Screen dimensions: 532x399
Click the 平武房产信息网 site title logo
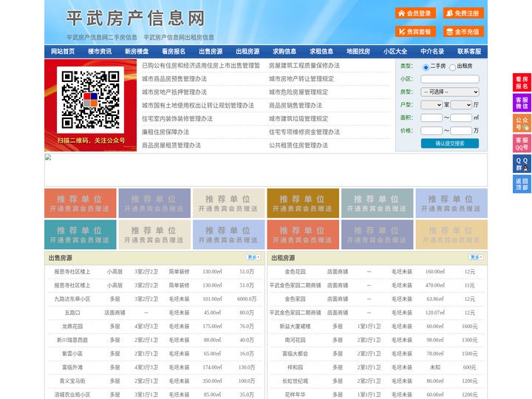pos(135,18)
